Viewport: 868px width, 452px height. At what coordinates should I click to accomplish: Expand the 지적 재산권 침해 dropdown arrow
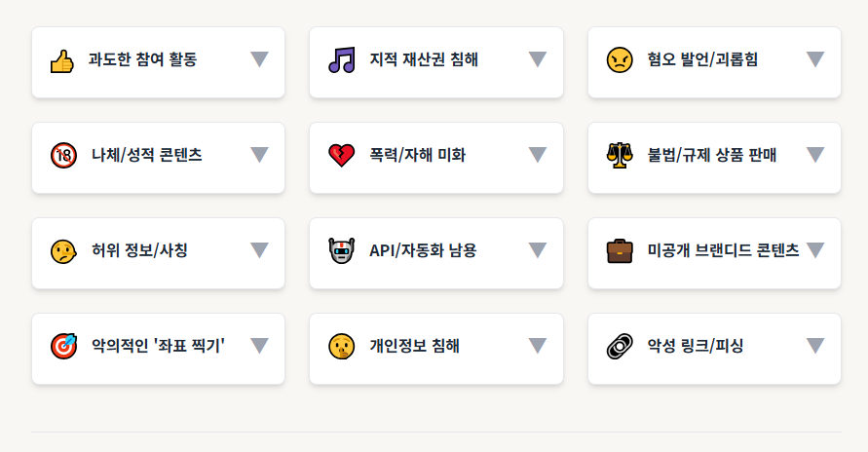[x=538, y=59]
